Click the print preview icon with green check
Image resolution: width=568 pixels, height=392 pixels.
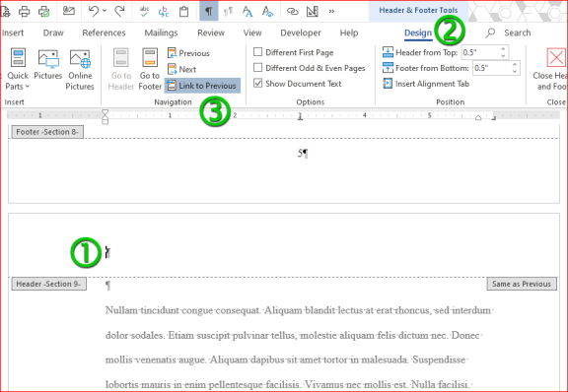click(x=44, y=11)
